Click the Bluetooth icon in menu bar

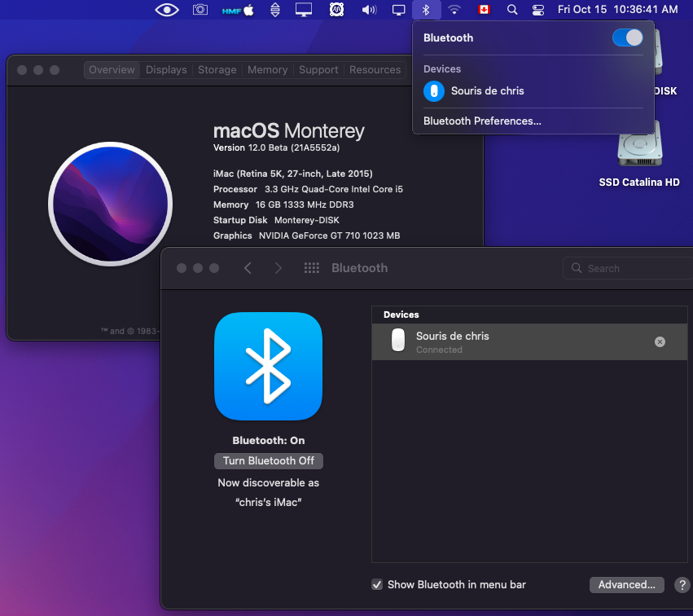(x=426, y=10)
